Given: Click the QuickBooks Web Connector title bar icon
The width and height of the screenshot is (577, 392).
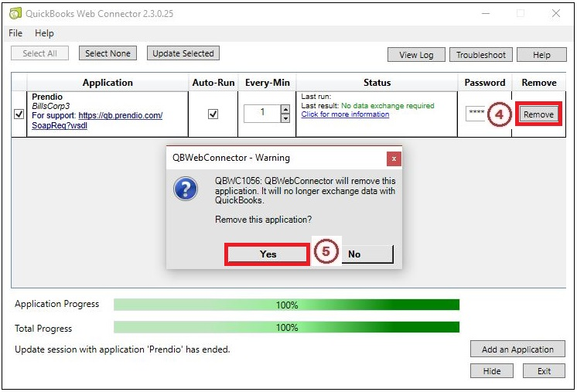Looking at the screenshot, I should (x=15, y=14).
